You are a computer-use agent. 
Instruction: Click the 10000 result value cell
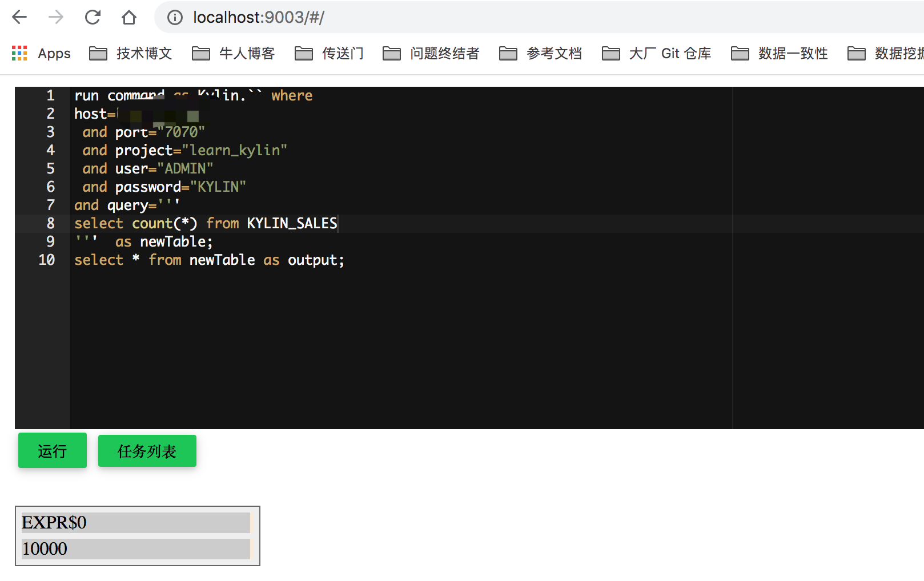[x=135, y=549]
